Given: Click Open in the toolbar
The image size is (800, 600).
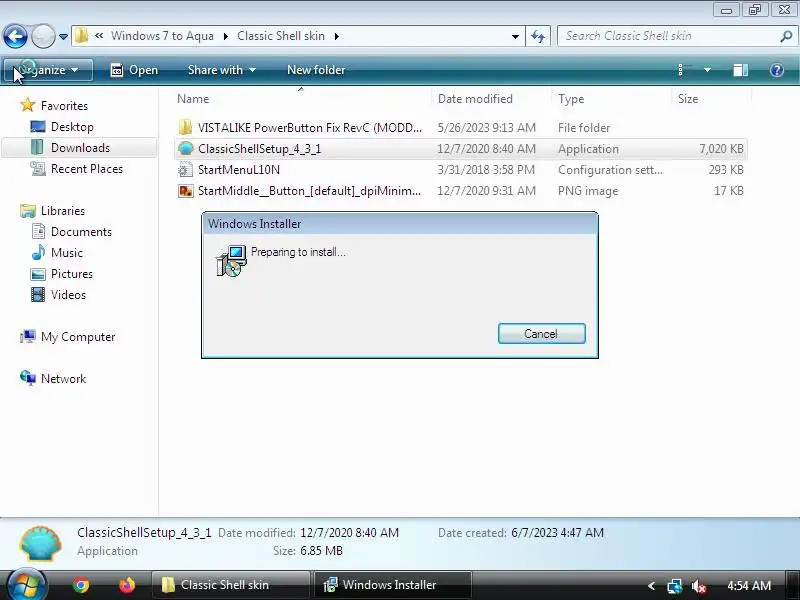Looking at the screenshot, I should pos(135,70).
